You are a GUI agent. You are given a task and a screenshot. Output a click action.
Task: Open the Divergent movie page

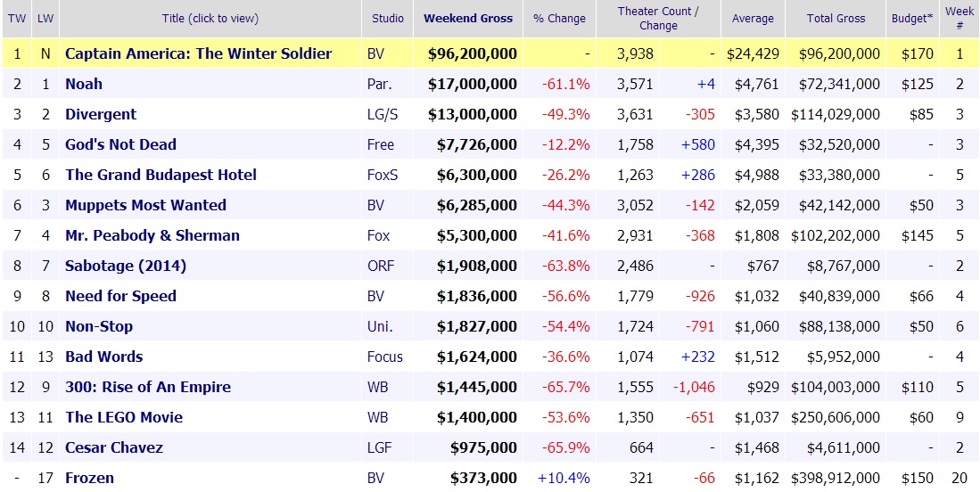coord(101,114)
